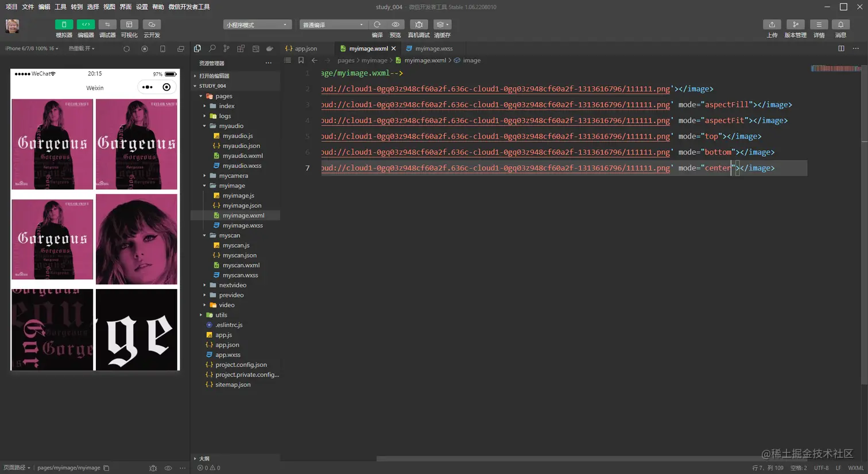868x474 pixels.
Task: Click the simulator refresh icon
Action: point(126,49)
